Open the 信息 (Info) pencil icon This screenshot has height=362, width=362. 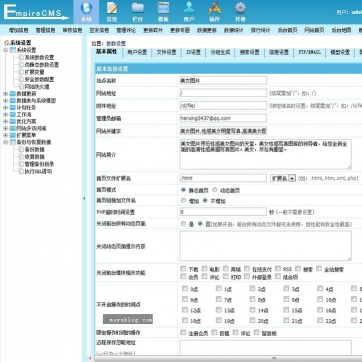(x=112, y=8)
